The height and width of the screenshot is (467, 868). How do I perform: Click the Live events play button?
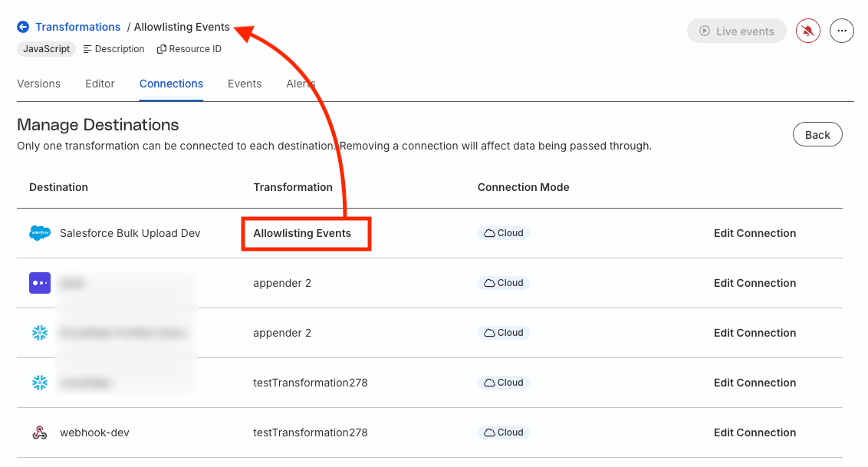(x=736, y=31)
